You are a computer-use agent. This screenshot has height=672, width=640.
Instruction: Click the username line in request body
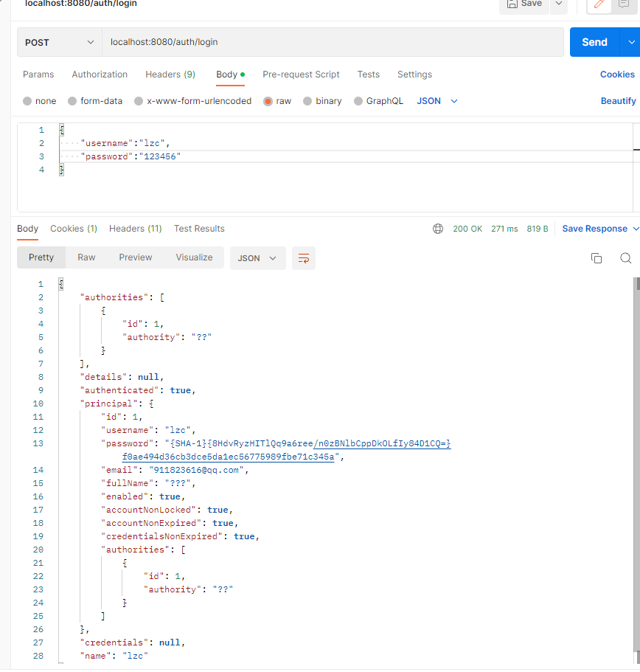coord(125,143)
